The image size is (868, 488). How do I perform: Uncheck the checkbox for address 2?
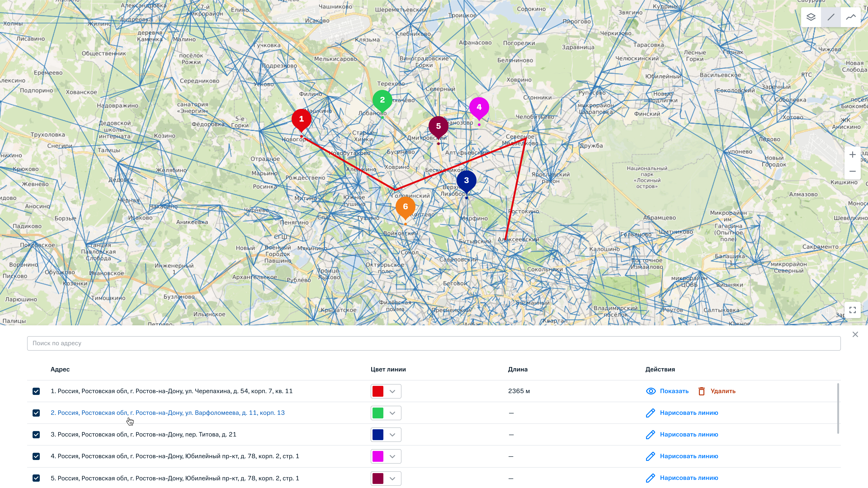coord(36,413)
